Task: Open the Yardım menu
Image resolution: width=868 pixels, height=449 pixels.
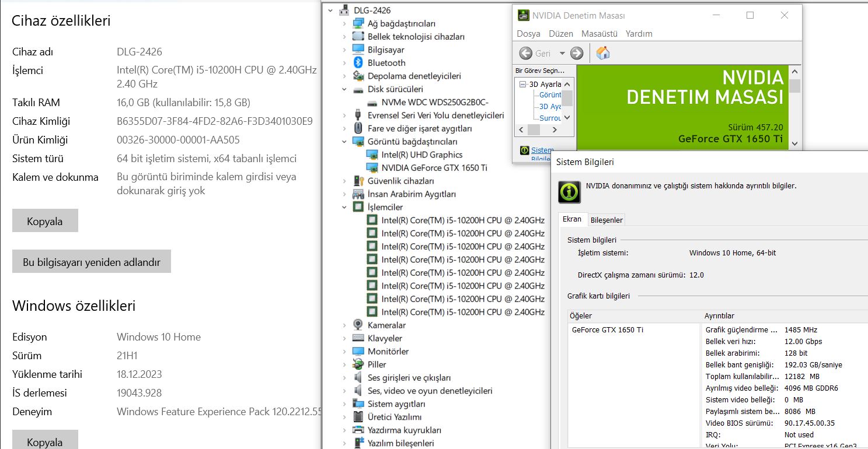Action: pos(639,34)
